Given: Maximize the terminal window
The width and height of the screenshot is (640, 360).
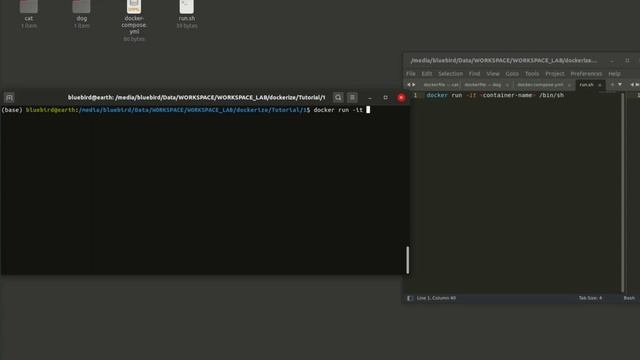Looking at the screenshot, I should coord(385,98).
